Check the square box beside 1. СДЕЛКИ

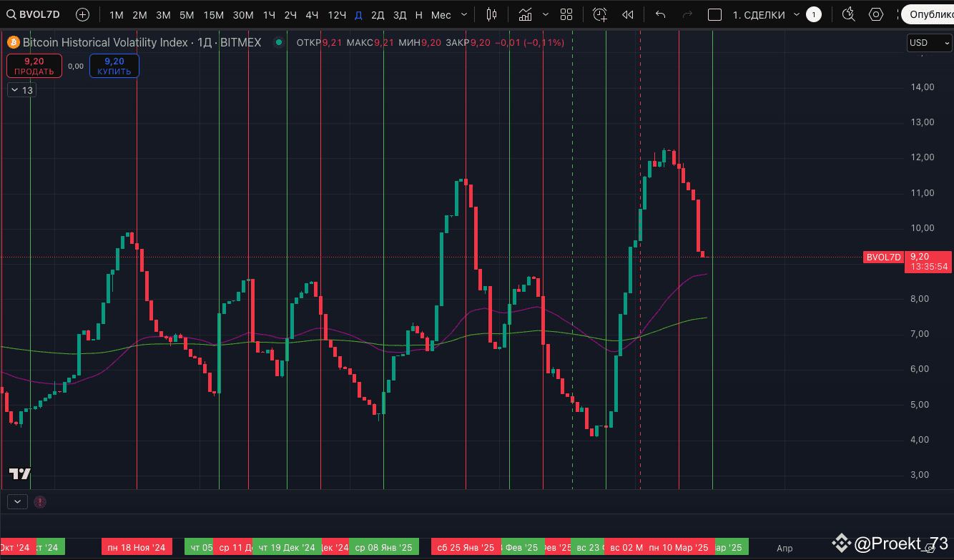coord(715,14)
